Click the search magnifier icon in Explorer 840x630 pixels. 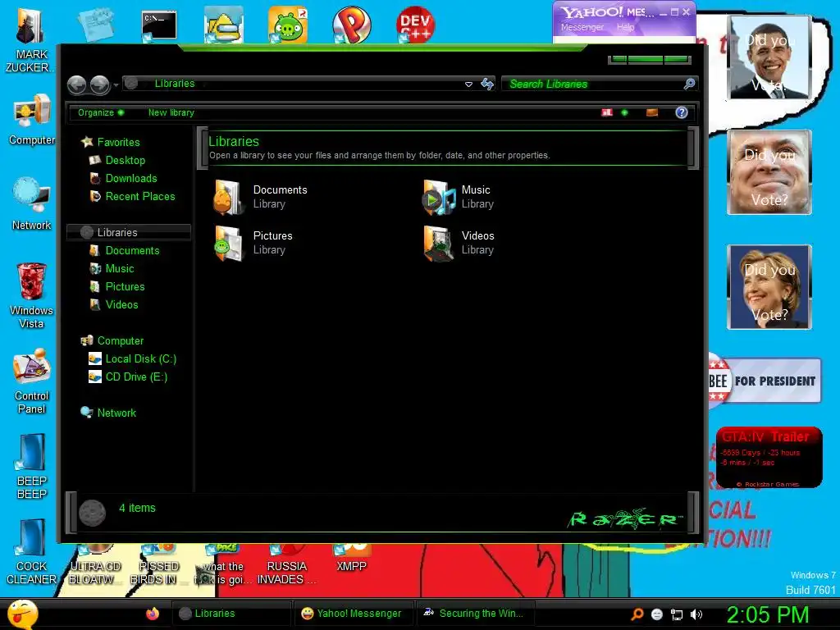[689, 84]
